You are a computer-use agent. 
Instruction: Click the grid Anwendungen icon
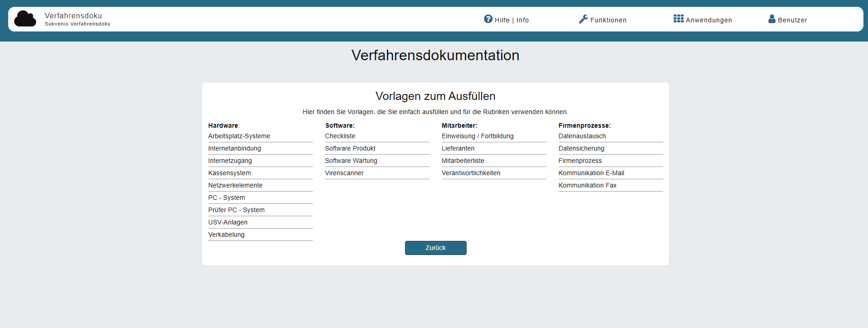click(679, 19)
